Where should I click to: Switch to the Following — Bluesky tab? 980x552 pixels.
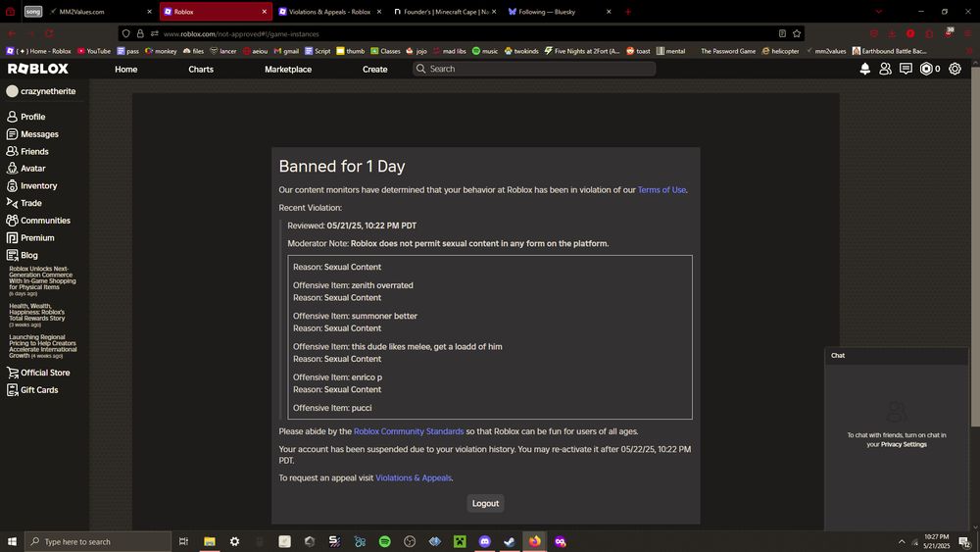point(560,11)
